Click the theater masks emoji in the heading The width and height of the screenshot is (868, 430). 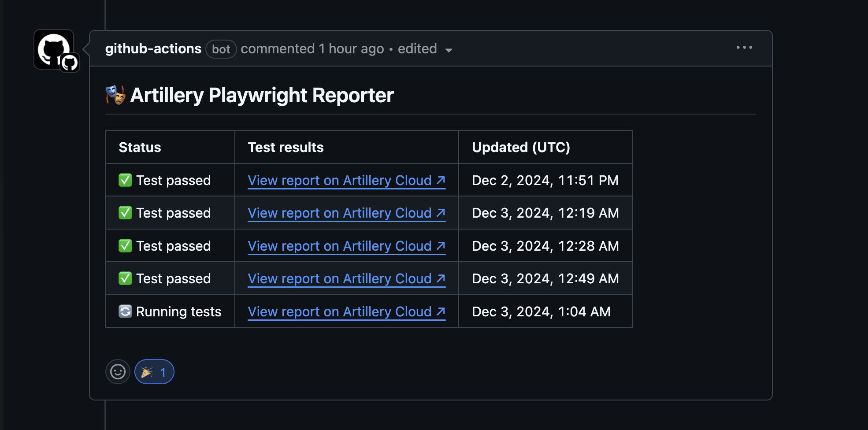(x=115, y=95)
